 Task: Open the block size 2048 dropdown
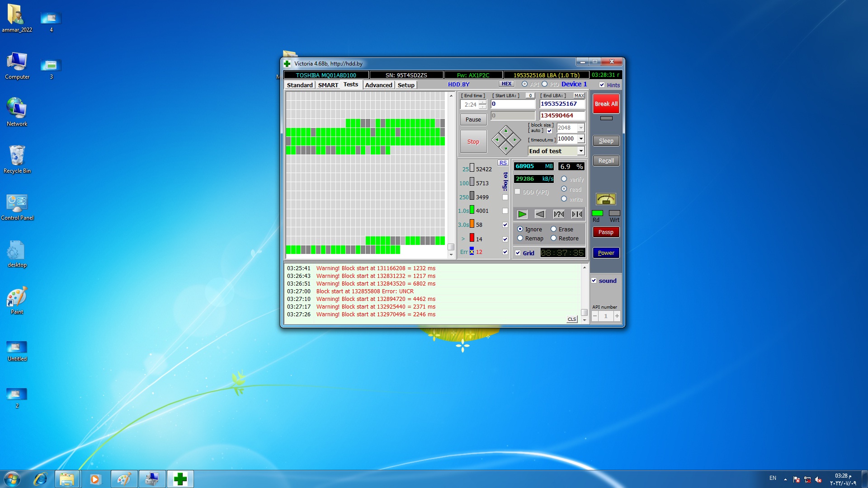click(581, 128)
